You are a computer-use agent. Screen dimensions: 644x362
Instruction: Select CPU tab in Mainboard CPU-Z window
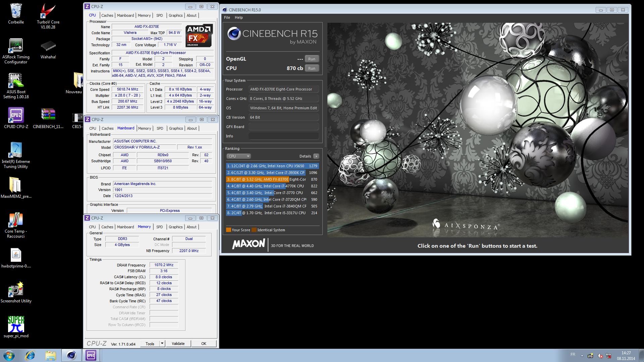coord(93,128)
